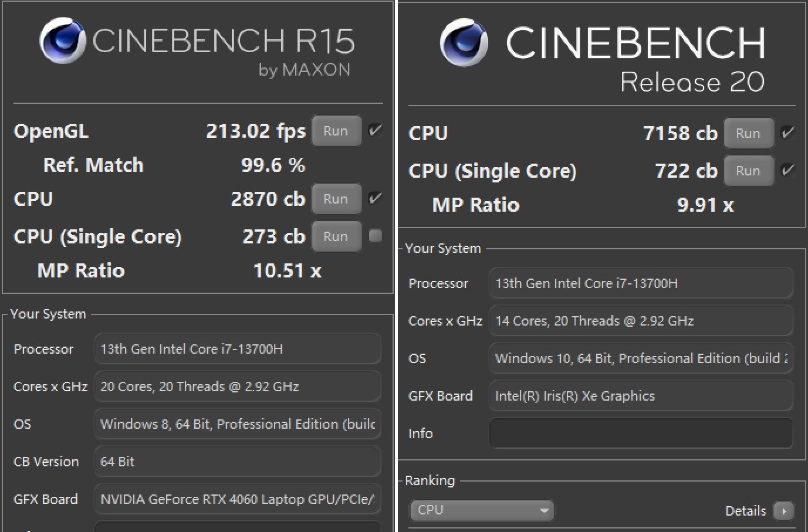
Task: Click the Ref. Match label
Action: pyautogui.click(x=93, y=165)
